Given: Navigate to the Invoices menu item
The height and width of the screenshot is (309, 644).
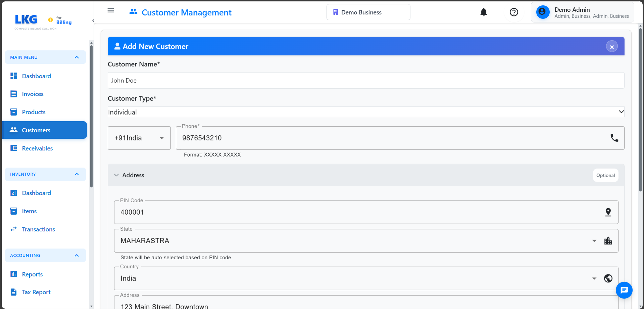Looking at the screenshot, I should [x=33, y=94].
